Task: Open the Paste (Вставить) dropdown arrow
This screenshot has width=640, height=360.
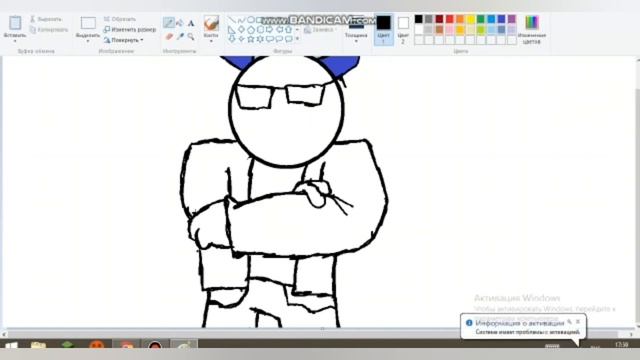Action: click(x=15, y=41)
